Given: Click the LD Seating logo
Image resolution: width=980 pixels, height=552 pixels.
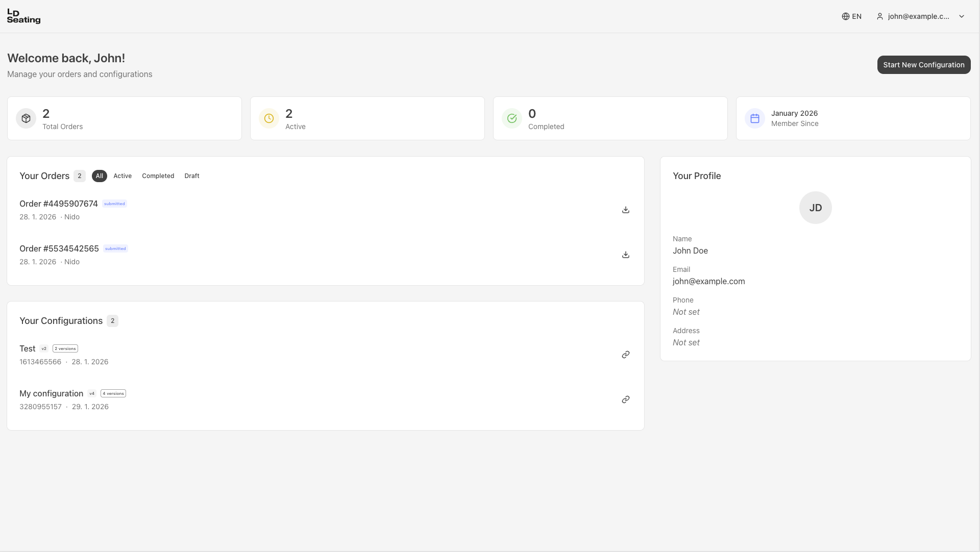Looking at the screenshot, I should coord(23,16).
